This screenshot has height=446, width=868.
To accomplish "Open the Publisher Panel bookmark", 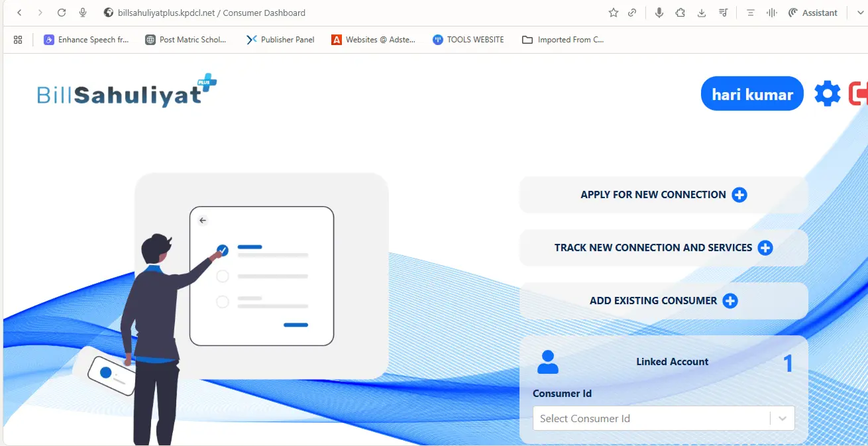I will tap(280, 40).
